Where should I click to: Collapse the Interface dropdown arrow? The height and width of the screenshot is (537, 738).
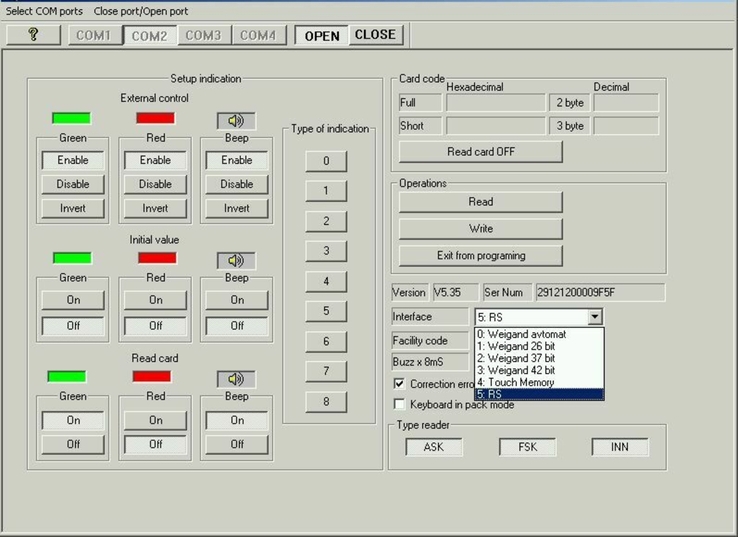pos(595,317)
